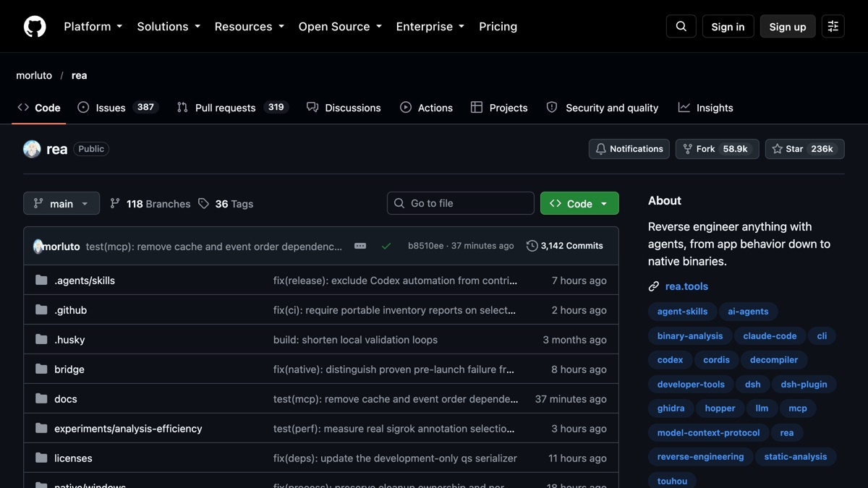Viewport: 868px width, 488px height.
Task: Switch to the Pull requests tab
Action: (x=232, y=108)
